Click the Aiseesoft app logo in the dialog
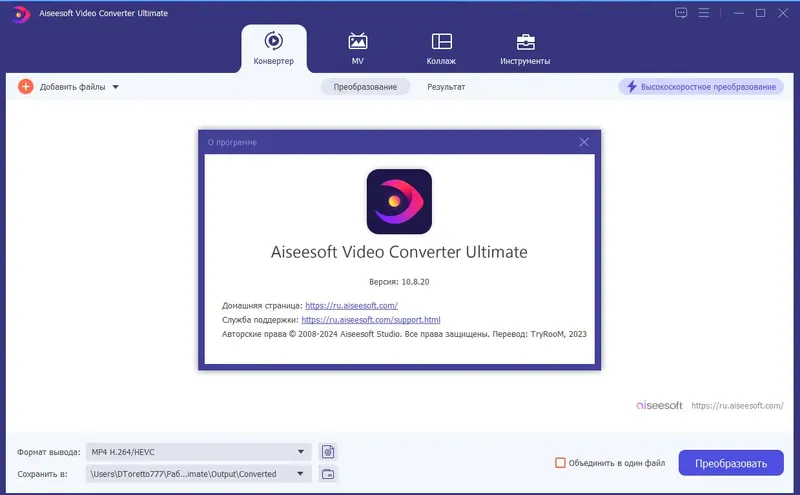The image size is (800, 495). 399,202
